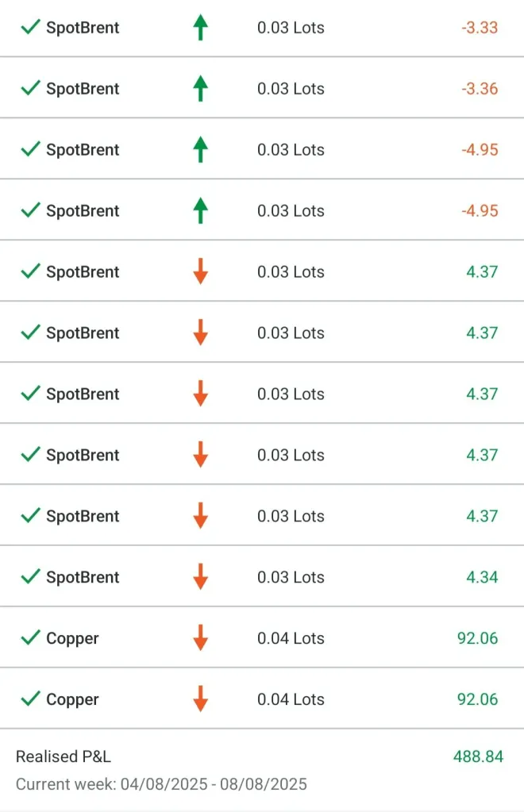Screen dimensions: 524x812
Task: Open the Realised P&L summary label
Action: (x=64, y=757)
